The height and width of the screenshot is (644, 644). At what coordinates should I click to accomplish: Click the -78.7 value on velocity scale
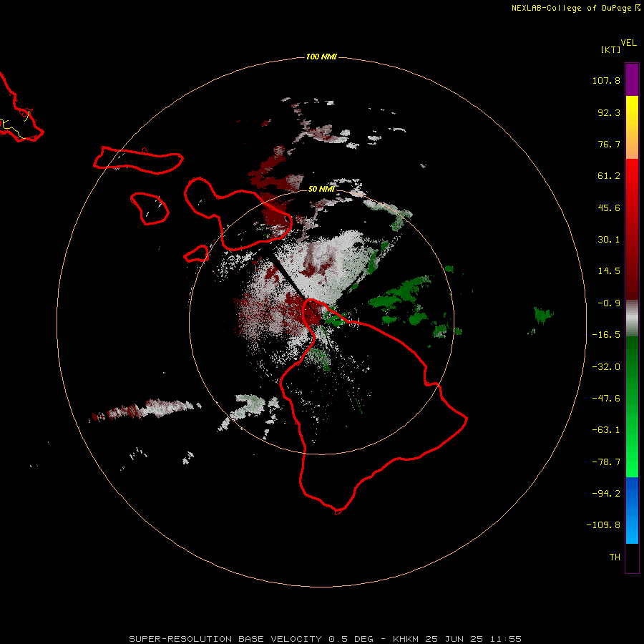point(606,462)
